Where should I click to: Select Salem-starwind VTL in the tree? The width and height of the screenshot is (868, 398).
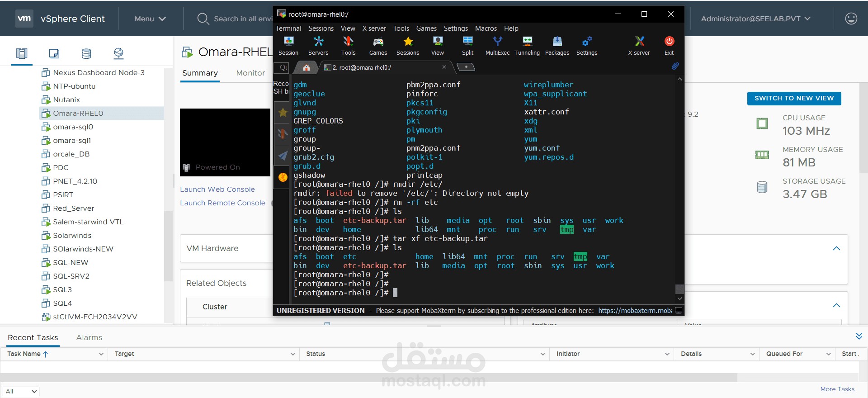[88, 222]
